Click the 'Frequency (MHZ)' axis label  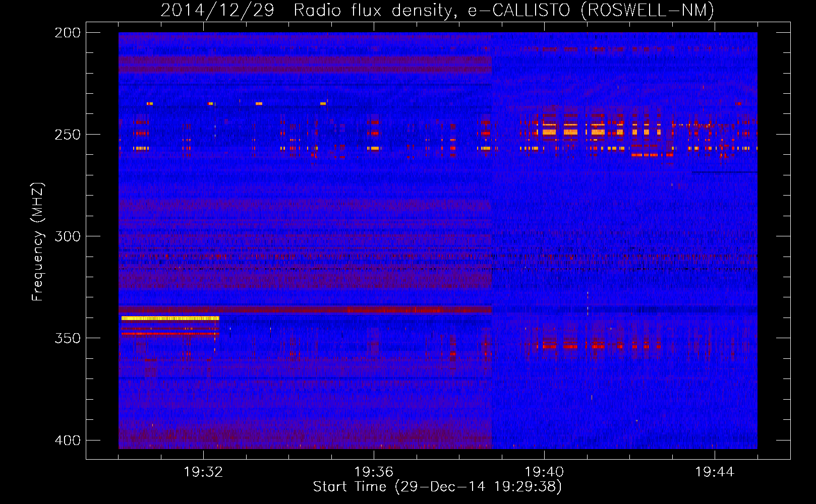pos(38,242)
